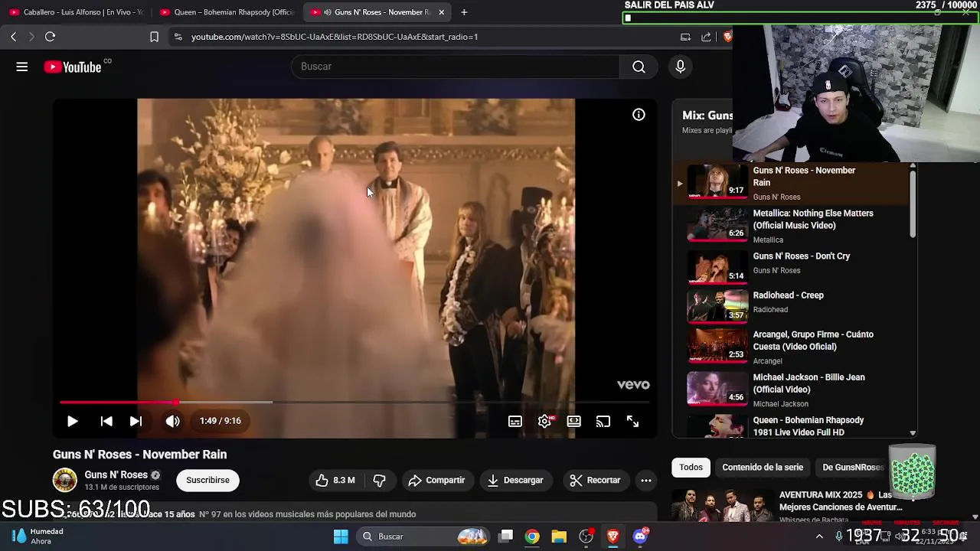Click in the Buscar search field
The image size is (980, 551).
tap(456, 67)
